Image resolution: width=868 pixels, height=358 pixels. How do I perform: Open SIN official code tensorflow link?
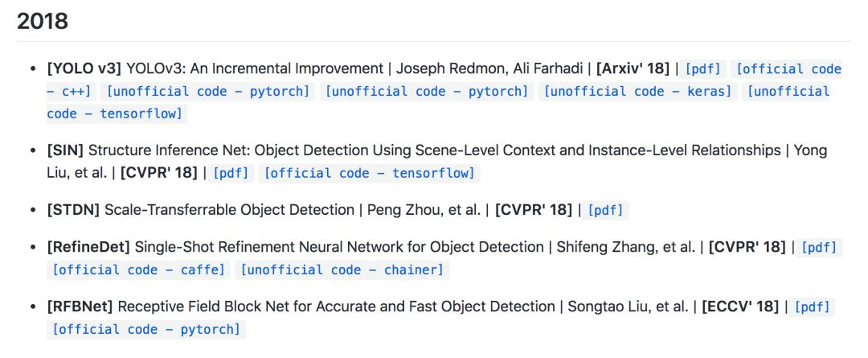370,173
